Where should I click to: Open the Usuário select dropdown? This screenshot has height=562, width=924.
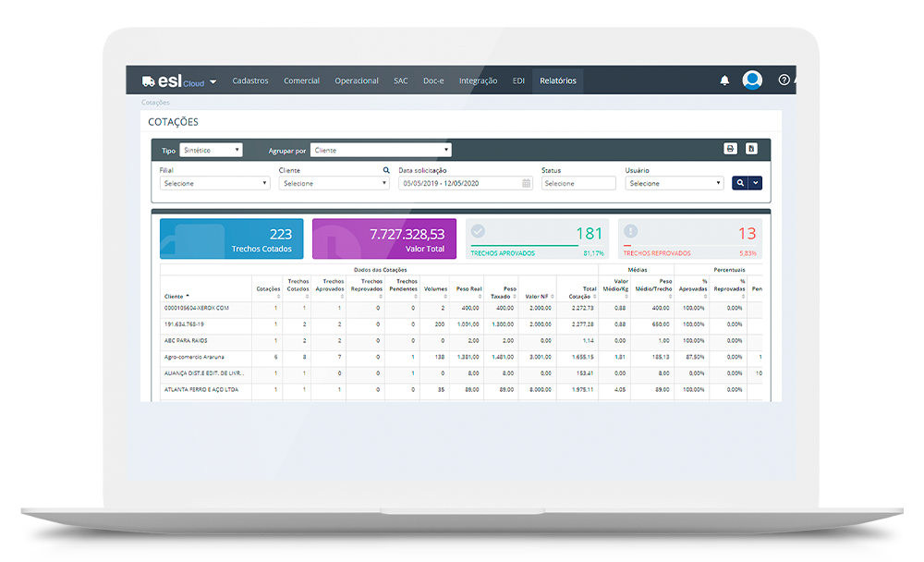pos(675,183)
